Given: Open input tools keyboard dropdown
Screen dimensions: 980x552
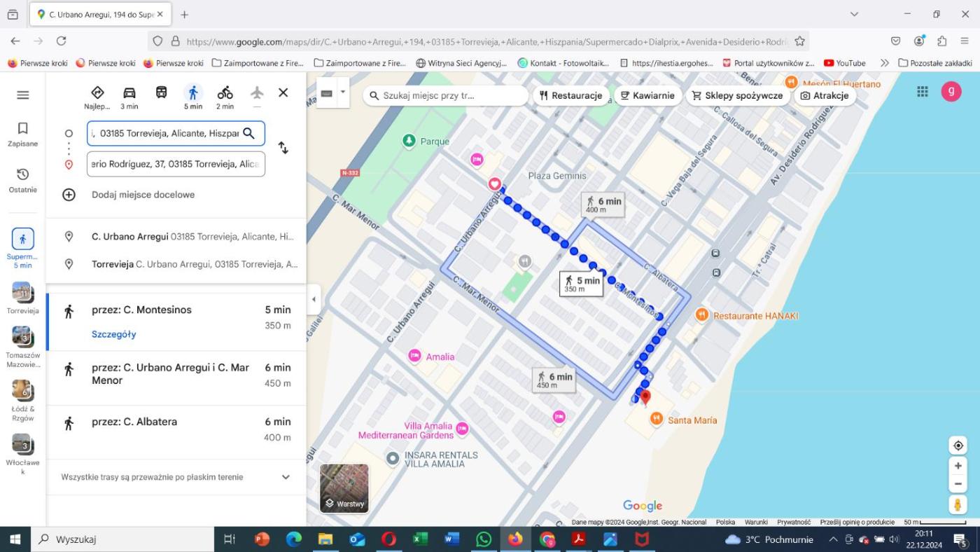Looking at the screenshot, I should 342,92.
